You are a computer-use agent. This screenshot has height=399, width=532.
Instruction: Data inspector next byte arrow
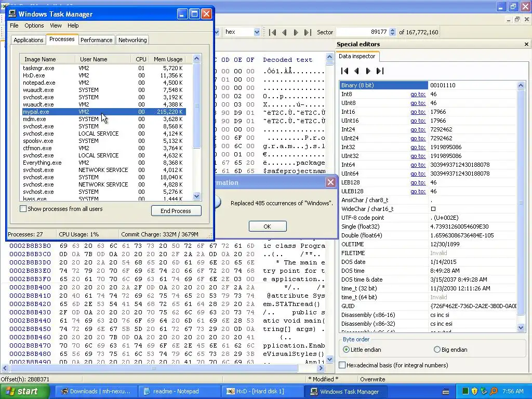tap(368, 71)
